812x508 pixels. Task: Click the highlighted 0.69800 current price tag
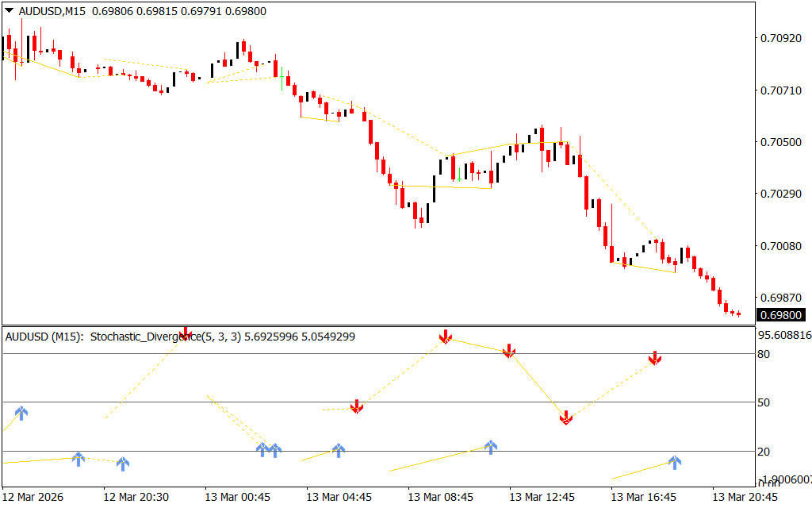(x=780, y=315)
